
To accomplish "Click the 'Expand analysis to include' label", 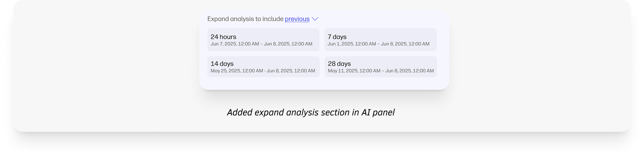I will 245,19.
